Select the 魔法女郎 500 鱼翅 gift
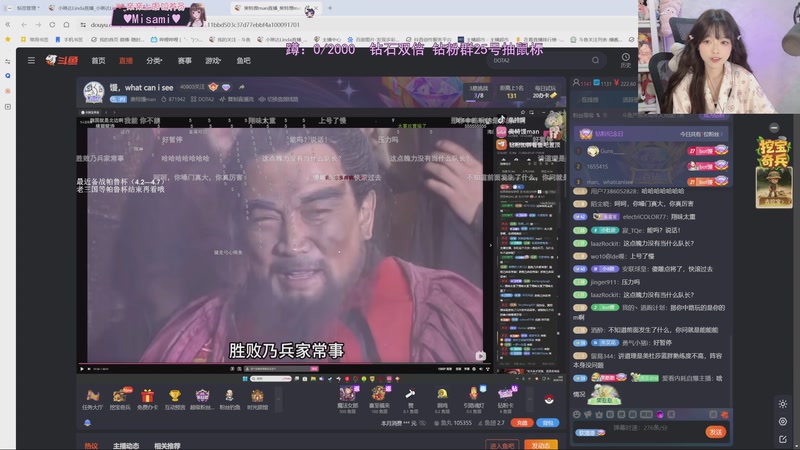The width and height of the screenshot is (800, 450). click(x=347, y=399)
